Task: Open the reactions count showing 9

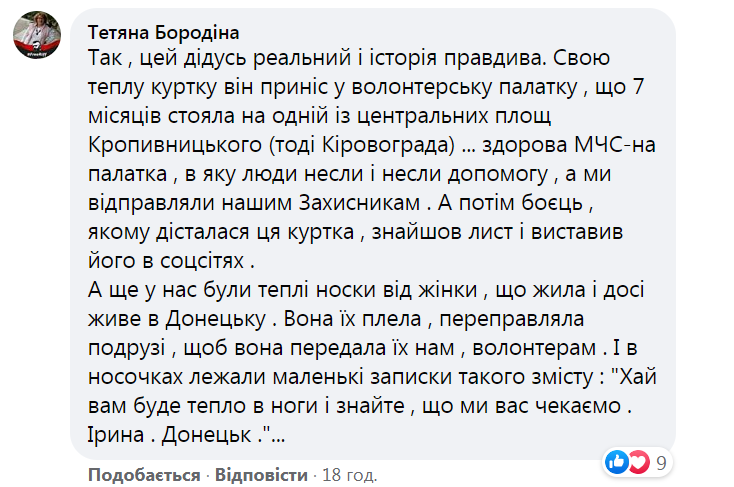Action: (x=661, y=463)
